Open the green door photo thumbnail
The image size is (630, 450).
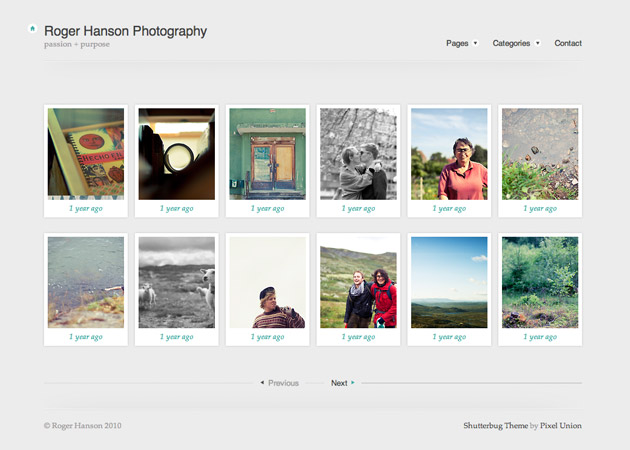(267, 153)
